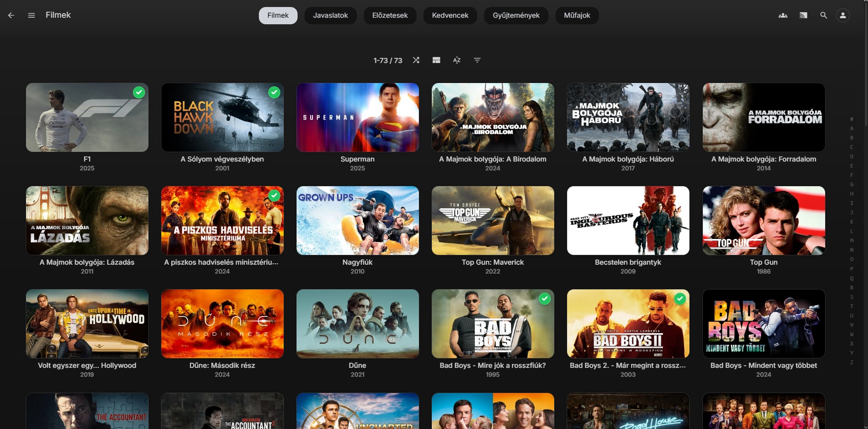Open the Majmok bolygója Forradalom poster

(764, 118)
